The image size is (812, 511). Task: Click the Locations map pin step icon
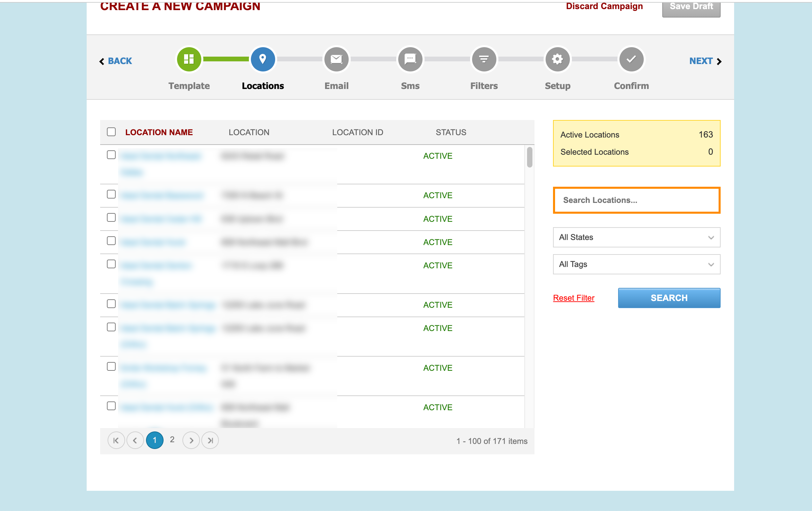click(263, 59)
